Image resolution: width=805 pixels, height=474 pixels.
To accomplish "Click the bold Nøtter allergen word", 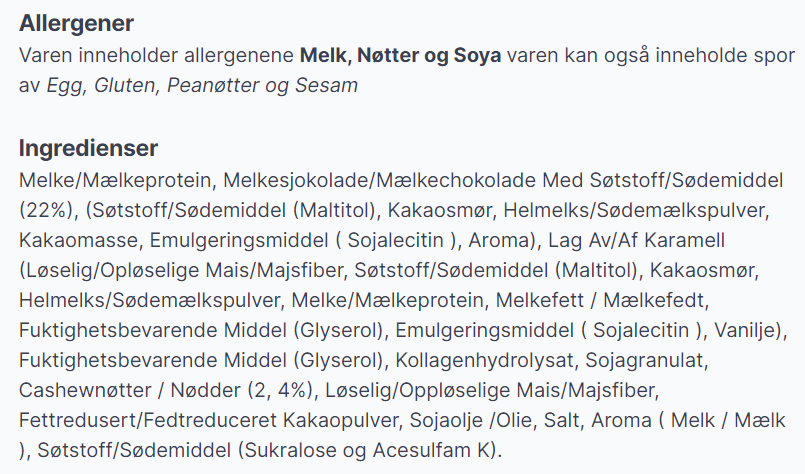I will pyautogui.click(x=388, y=55).
